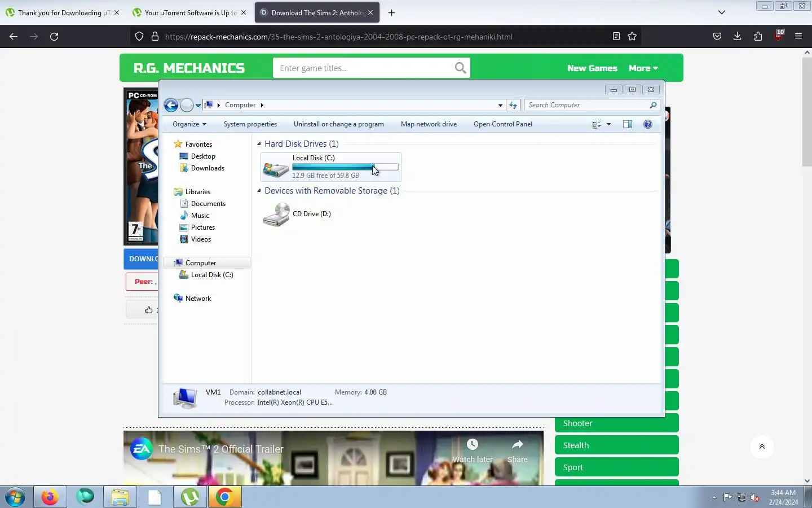Click the R.G. MECHANICS site logo

pyautogui.click(x=189, y=68)
